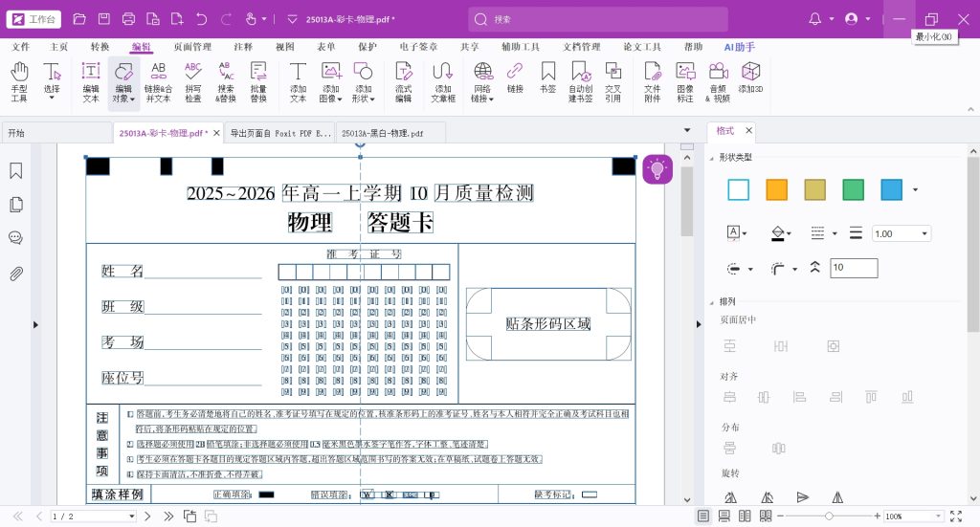Select the orange shape style swatch
The height and width of the screenshot is (527, 980).
click(776, 189)
